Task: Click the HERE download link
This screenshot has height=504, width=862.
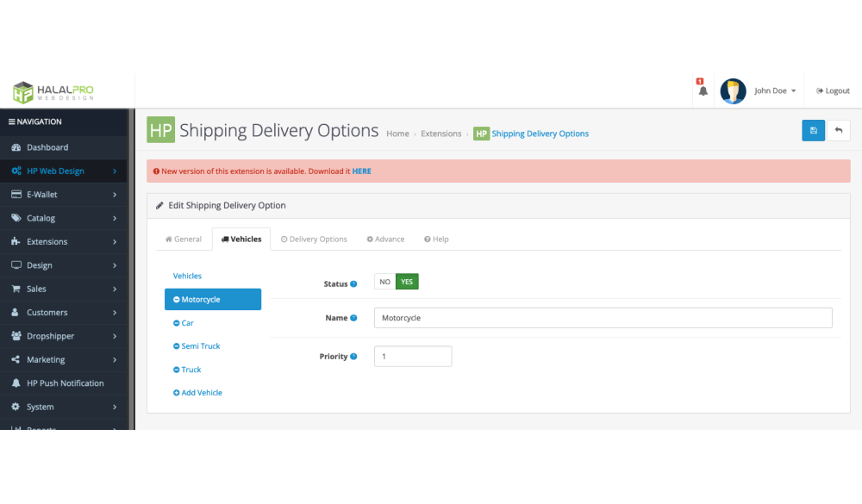Action: pos(361,171)
